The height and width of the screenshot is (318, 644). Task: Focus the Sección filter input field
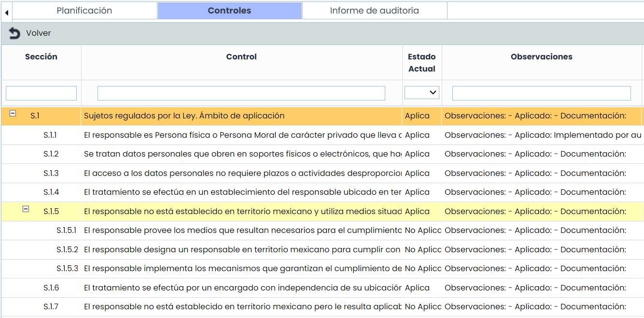[x=41, y=93]
